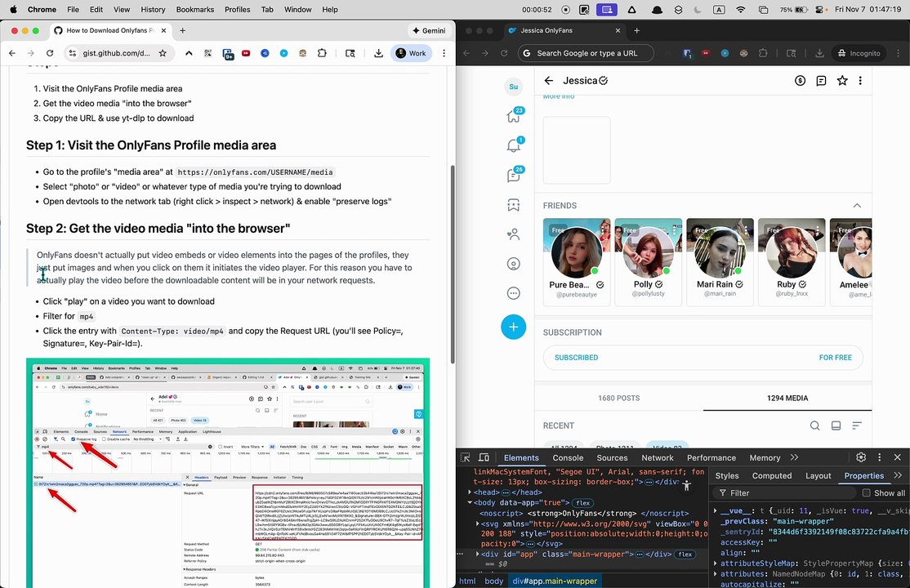Expand attributes NamedNodeMap property
This screenshot has height=588, width=910.
(716, 574)
